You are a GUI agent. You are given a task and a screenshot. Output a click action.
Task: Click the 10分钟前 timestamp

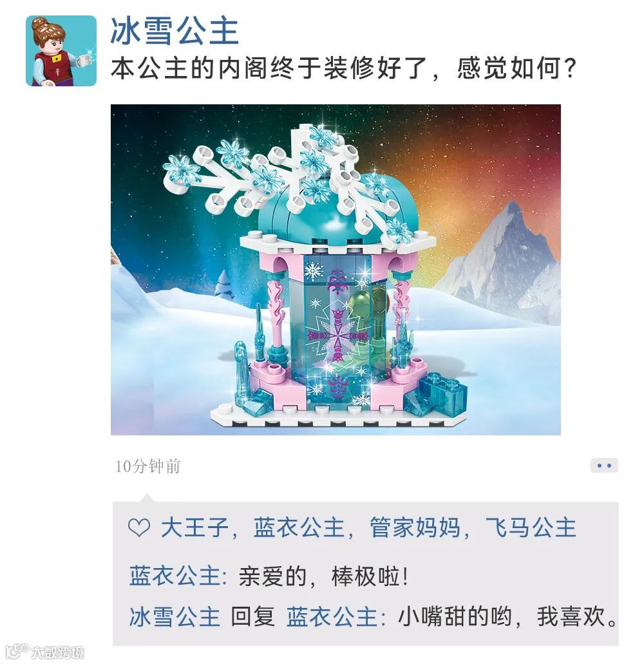tap(147, 466)
